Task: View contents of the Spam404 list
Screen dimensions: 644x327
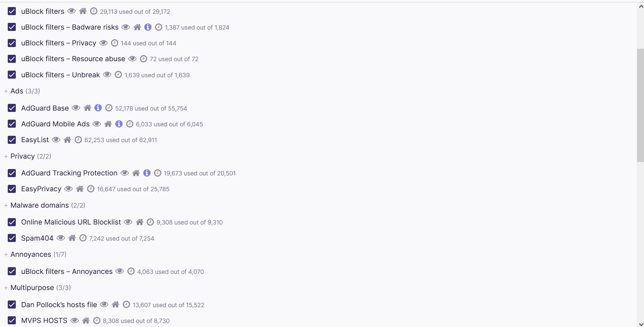Action: 61,238
